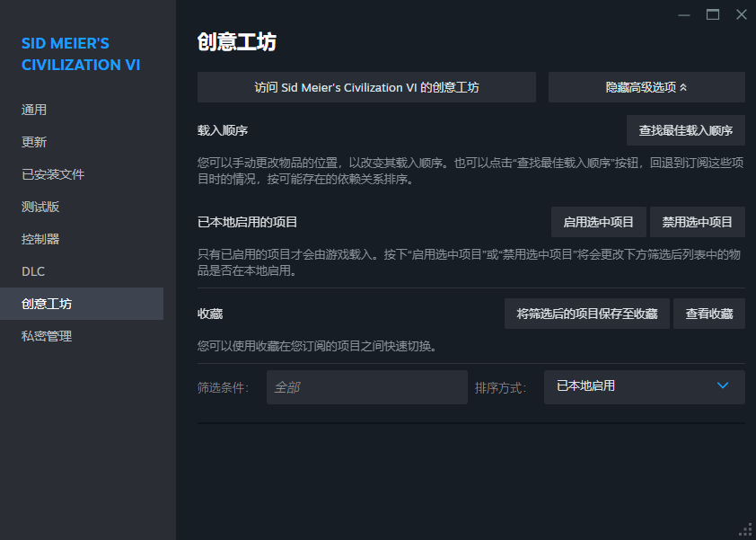Click the window resize grip icon

tap(746, 530)
